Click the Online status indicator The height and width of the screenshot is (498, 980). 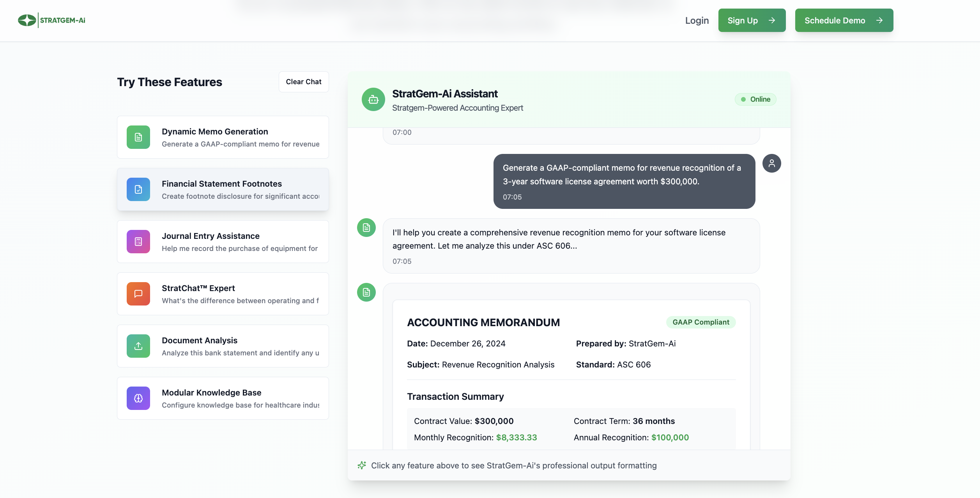click(x=755, y=99)
